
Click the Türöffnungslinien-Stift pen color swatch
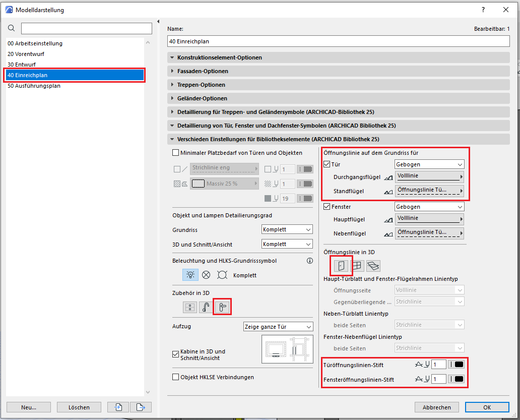pyautogui.click(x=457, y=365)
